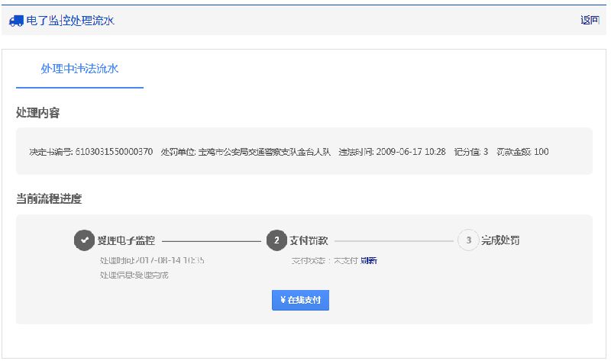This screenshot has height=364, width=611.
Task: Click the step 3 circle icon
Action: tap(467, 240)
